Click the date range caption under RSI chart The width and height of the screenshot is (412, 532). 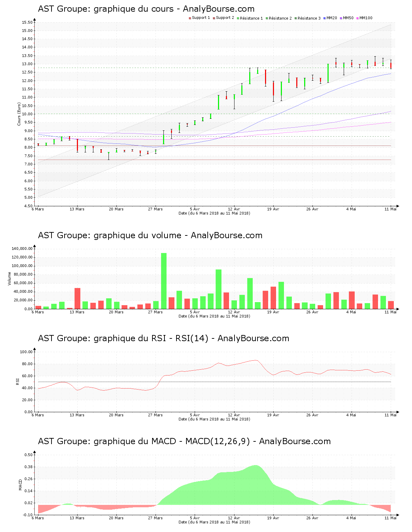click(x=215, y=419)
